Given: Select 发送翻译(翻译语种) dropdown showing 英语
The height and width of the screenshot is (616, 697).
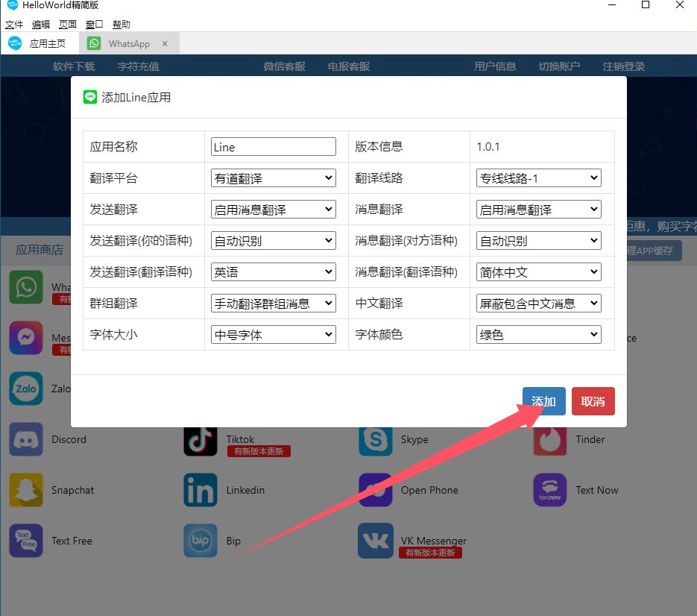Looking at the screenshot, I should [274, 271].
